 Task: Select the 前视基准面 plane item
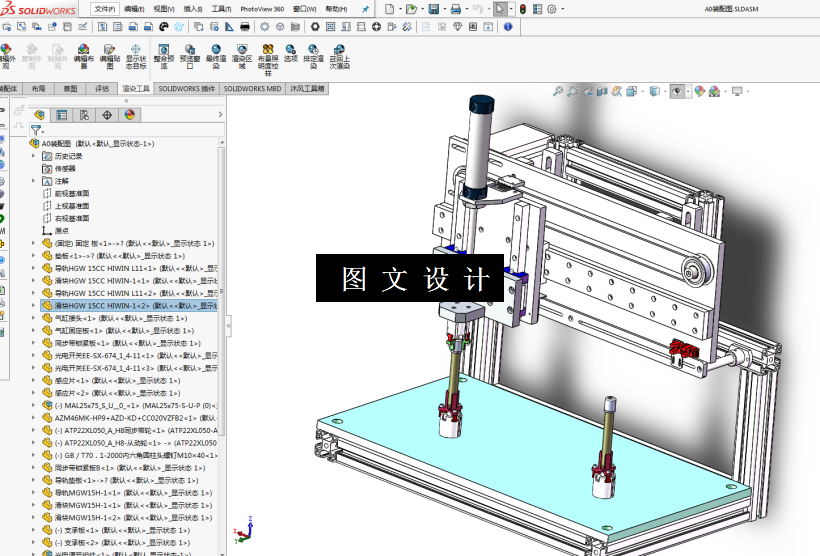click(72, 194)
